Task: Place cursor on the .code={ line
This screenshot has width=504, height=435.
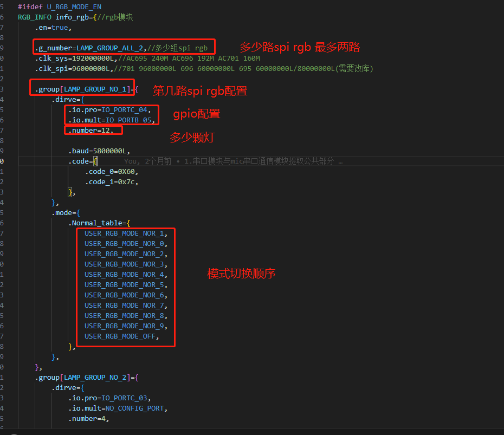Action: 82,161
